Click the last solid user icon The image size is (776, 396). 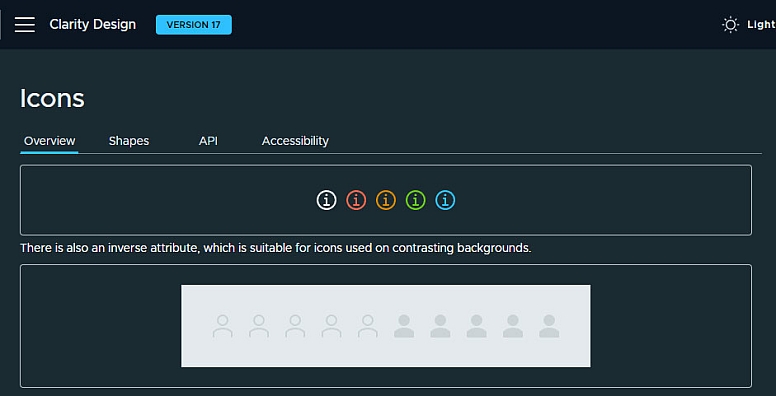click(x=549, y=326)
